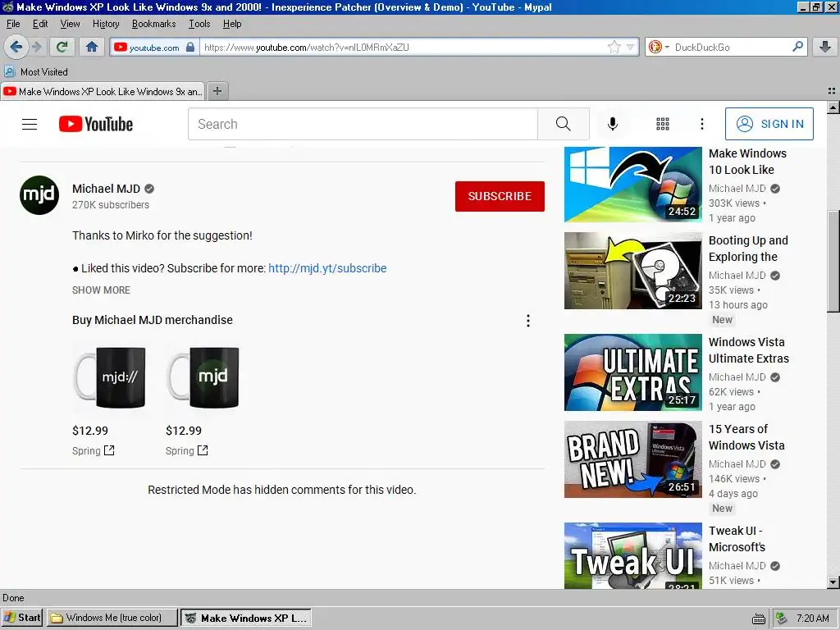Open the File menu
Viewport: 840px width, 630px height.
[13, 24]
